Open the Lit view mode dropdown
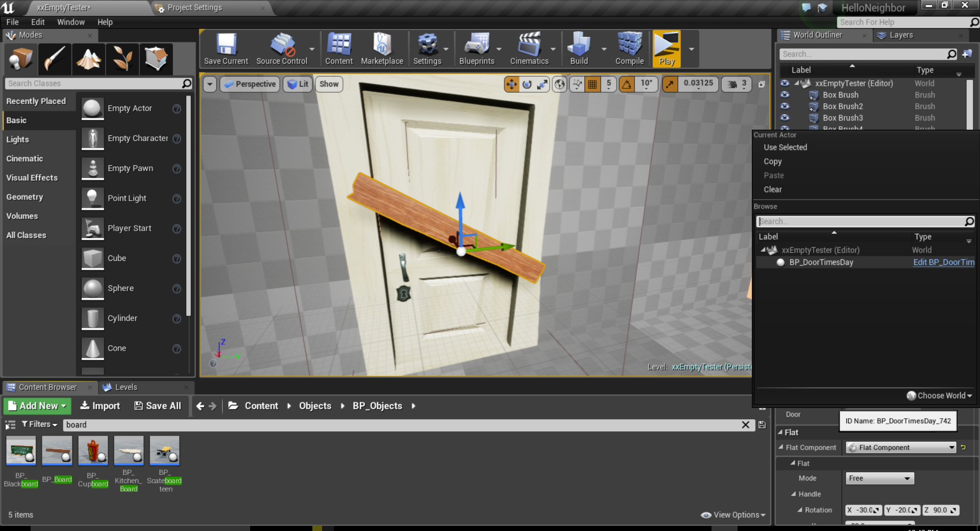 [298, 84]
